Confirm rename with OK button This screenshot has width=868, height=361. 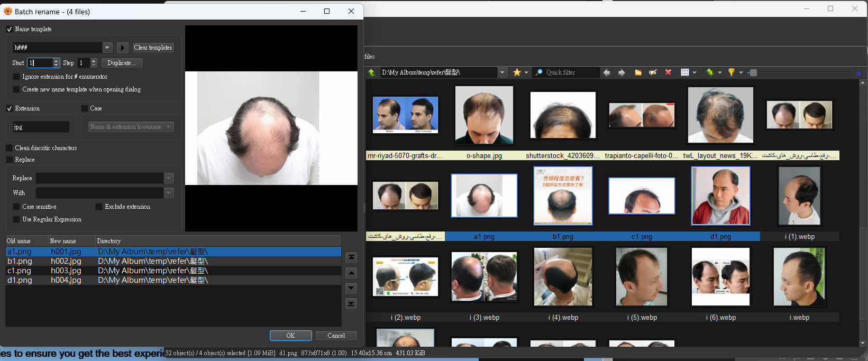click(x=290, y=336)
